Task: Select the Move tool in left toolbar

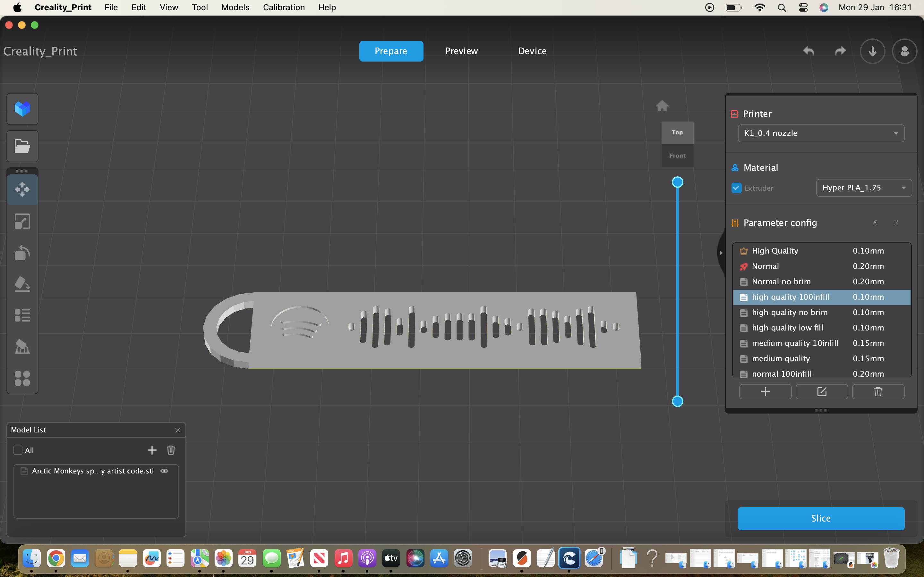Action: point(22,190)
